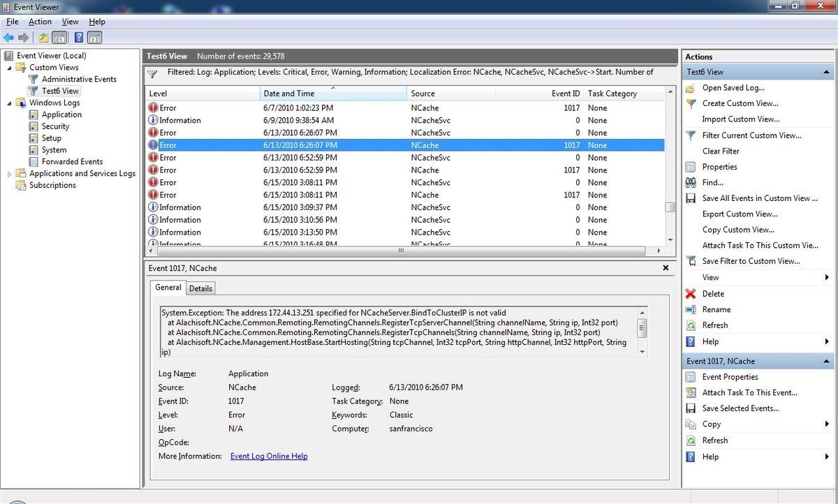Click the blue Help question mark toolbar icon
The image size is (838, 504).
coord(79,38)
